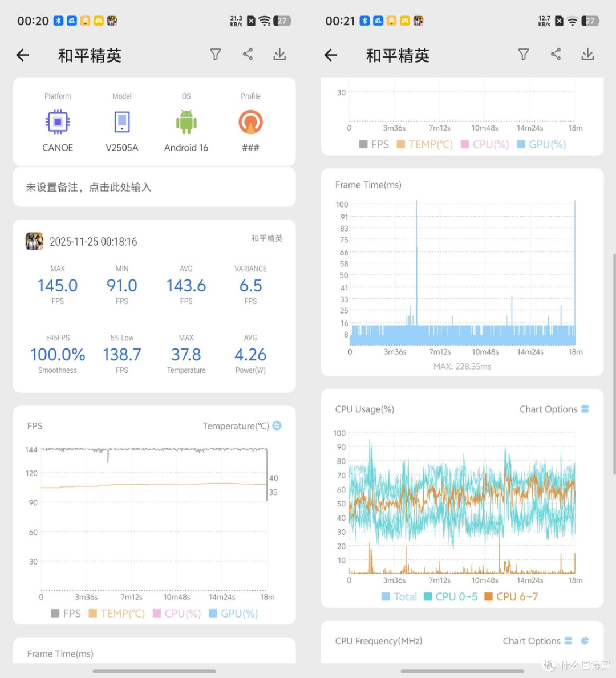Tap the Android 16 robot icon
The height and width of the screenshot is (678, 616).
tap(187, 122)
